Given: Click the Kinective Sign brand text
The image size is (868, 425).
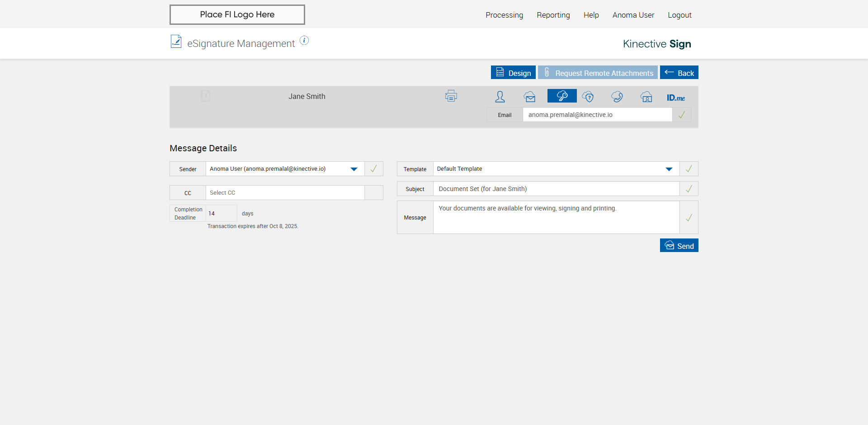Looking at the screenshot, I should click(657, 44).
